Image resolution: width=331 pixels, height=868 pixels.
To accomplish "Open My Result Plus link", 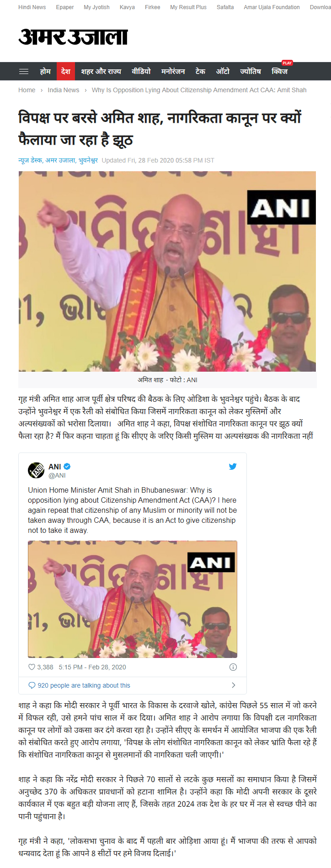I will coord(188,7).
